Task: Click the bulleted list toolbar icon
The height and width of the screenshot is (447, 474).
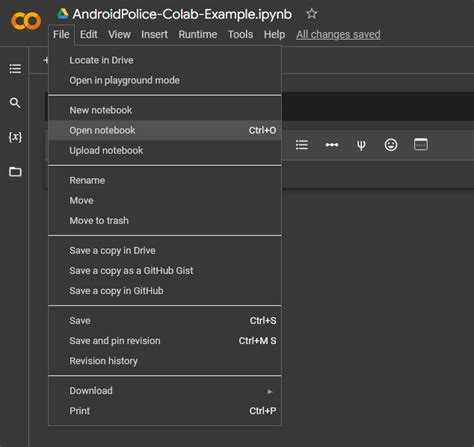Action: click(x=302, y=145)
